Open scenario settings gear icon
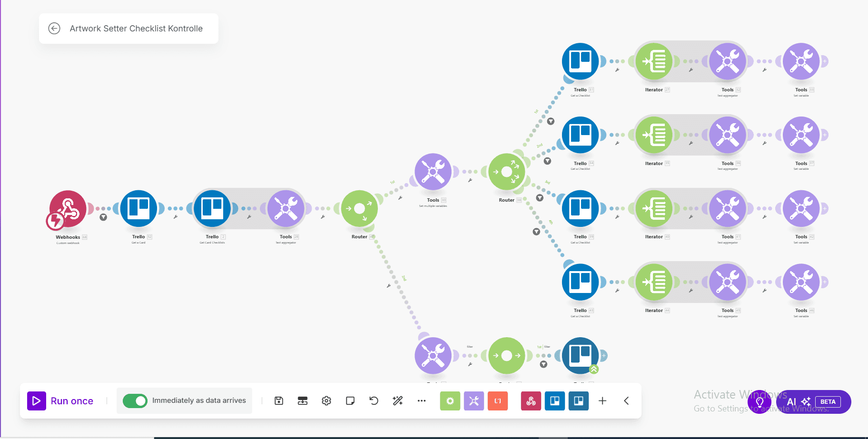Image resolution: width=868 pixels, height=439 pixels. point(326,401)
